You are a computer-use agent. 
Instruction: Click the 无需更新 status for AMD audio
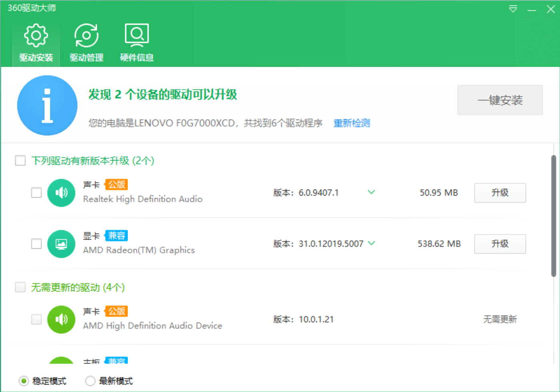(x=500, y=319)
